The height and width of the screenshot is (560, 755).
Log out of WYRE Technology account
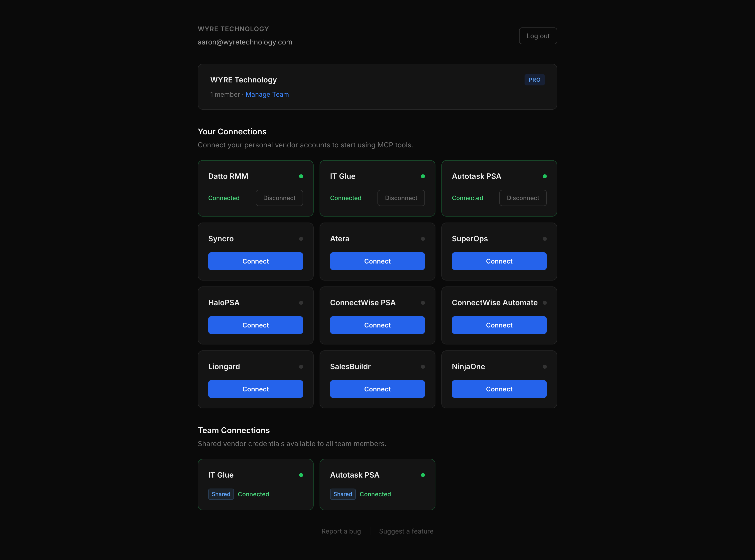point(538,35)
